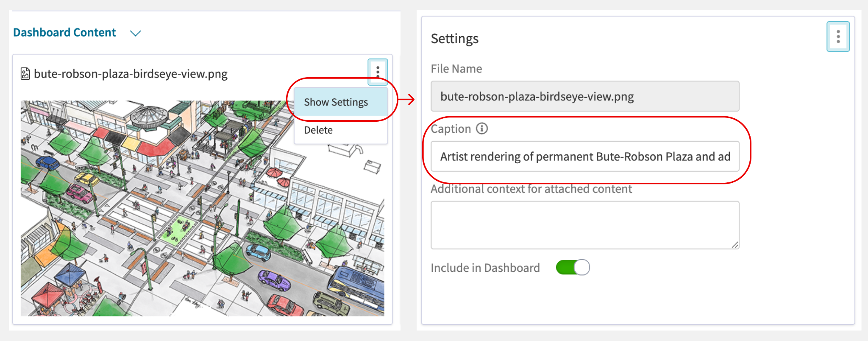
Task: Open the Settings panel three-dot menu
Action: 838,36
